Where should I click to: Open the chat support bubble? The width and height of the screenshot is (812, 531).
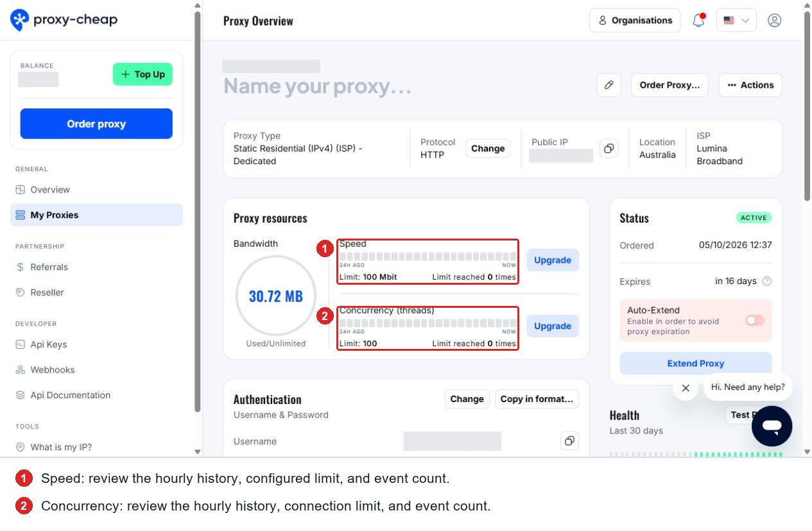click(x=772, y=426)
